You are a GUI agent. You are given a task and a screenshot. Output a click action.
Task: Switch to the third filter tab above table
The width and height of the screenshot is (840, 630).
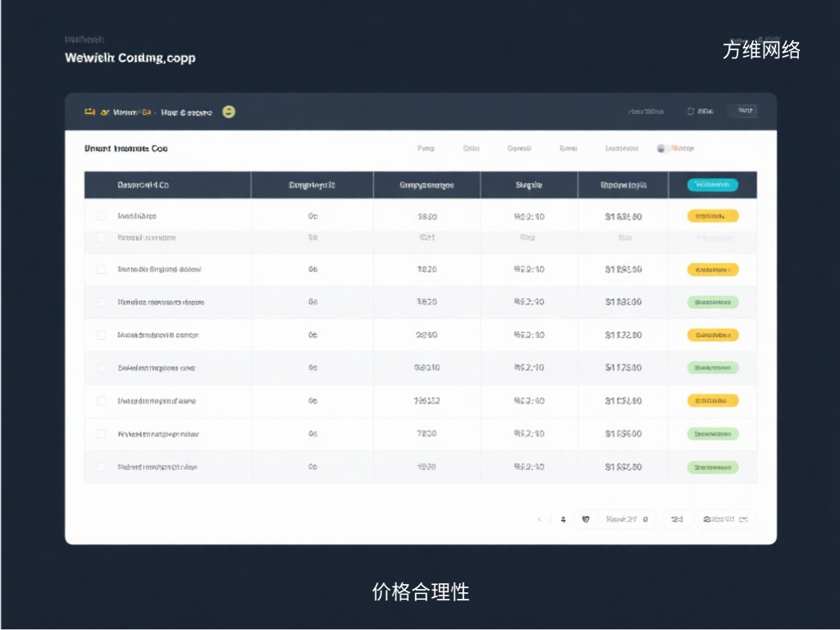click(x=519, y=148)
